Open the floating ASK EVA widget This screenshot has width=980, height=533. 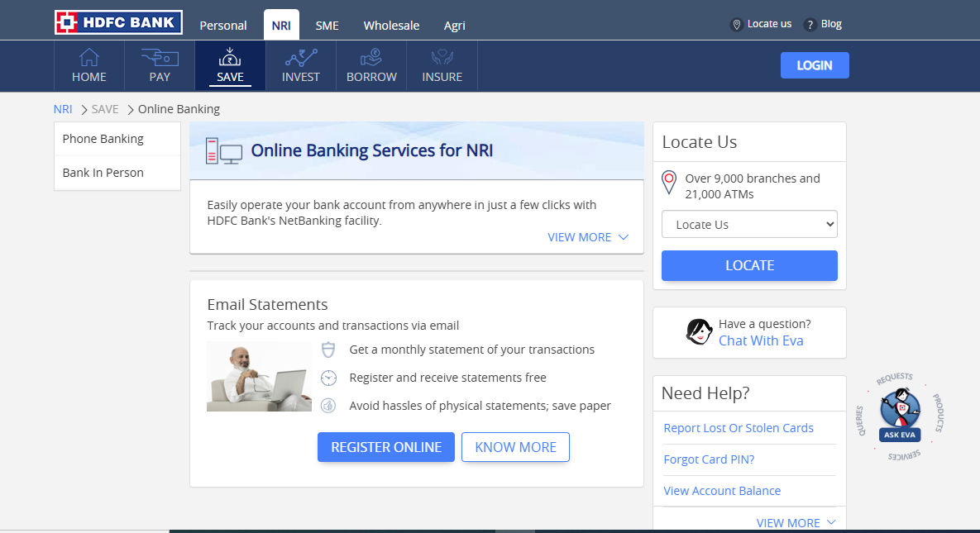[900, 416]
